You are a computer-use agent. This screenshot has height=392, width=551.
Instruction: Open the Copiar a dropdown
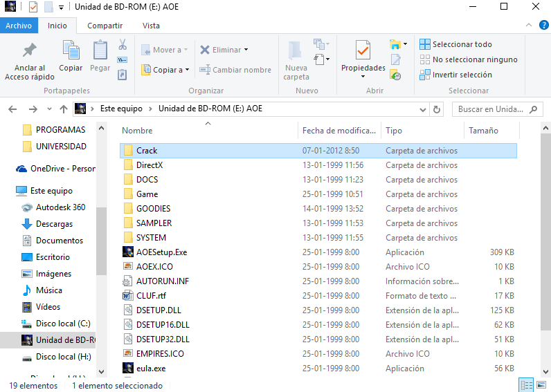click(165, 70)
